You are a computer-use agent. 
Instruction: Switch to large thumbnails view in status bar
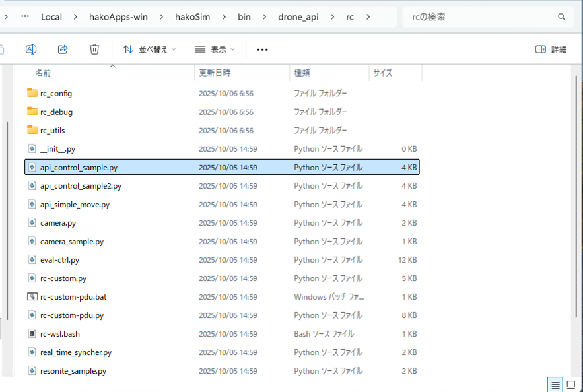click(x=571, y=385)
